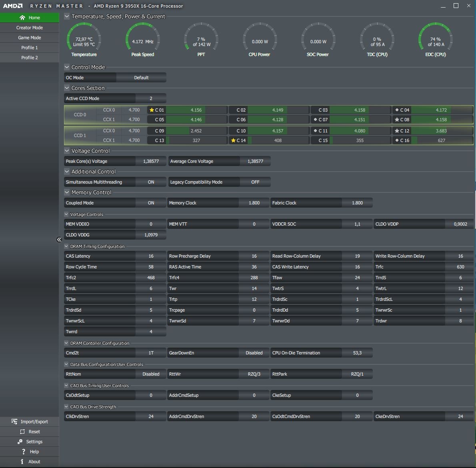Click the C 10 frequency bar showing 4.157

pyautogui.click(x=278, y=130)
